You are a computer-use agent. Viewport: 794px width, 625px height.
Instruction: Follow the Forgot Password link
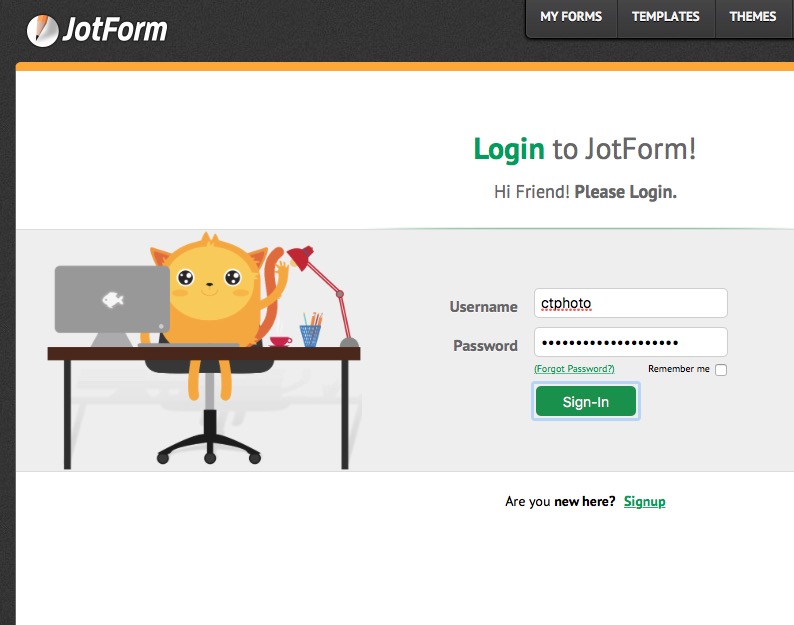(x=574, y=369)
